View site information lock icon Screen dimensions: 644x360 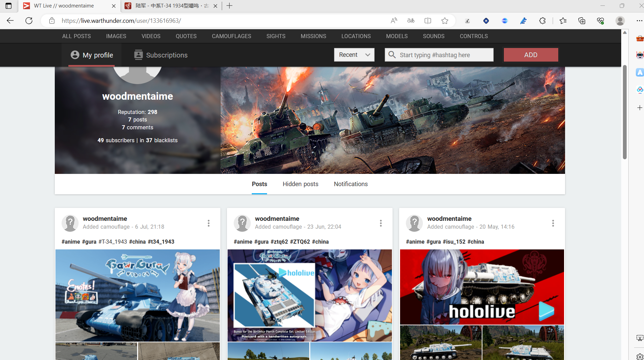coord(52,21)
